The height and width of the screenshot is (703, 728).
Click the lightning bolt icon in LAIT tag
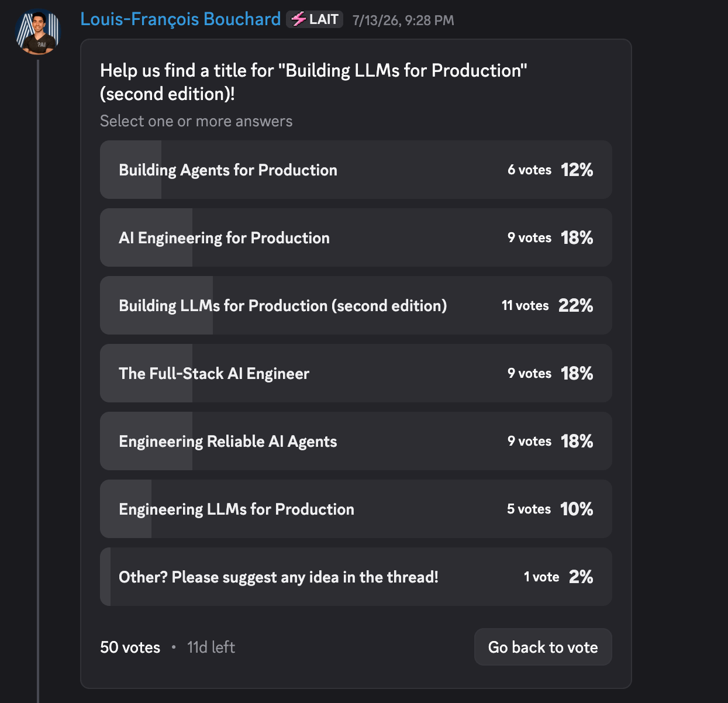299,19
